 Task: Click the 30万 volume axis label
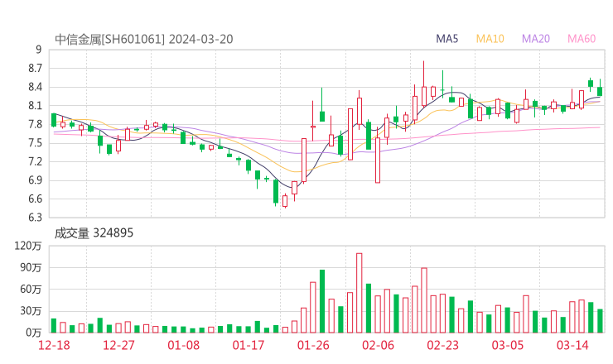[31, 311]
